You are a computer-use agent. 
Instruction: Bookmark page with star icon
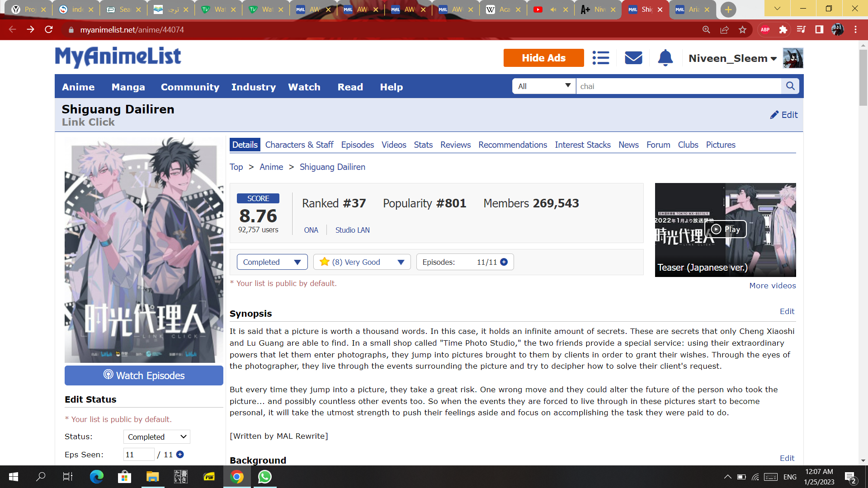(742, 30)
